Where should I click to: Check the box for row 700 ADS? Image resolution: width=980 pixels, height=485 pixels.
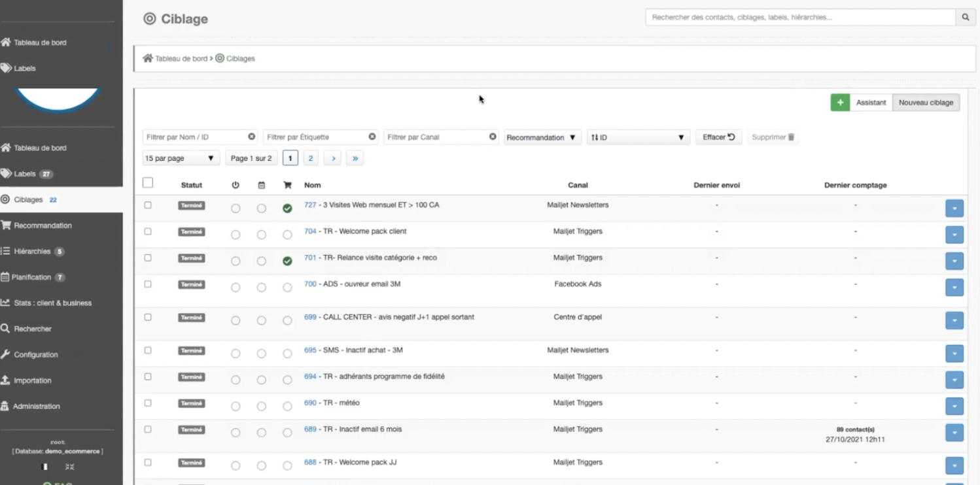click(148, 284)
